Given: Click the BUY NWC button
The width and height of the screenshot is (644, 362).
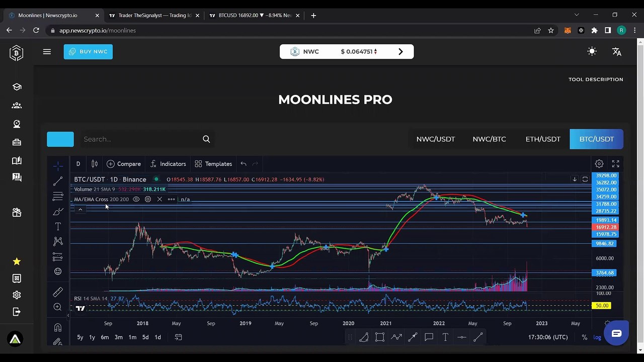Looking at the screenshot, I should click(88, 51).
